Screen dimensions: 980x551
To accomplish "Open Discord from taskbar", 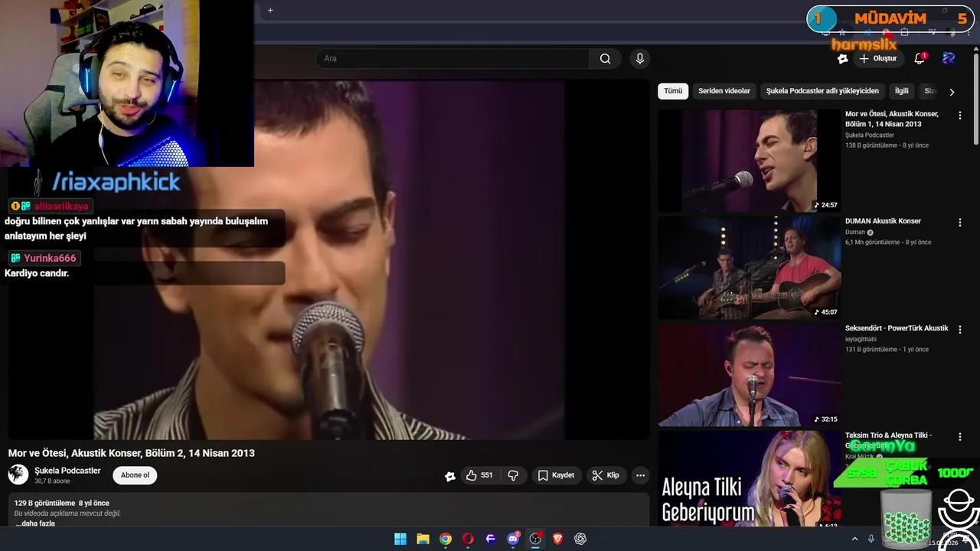I will [513, 539].
